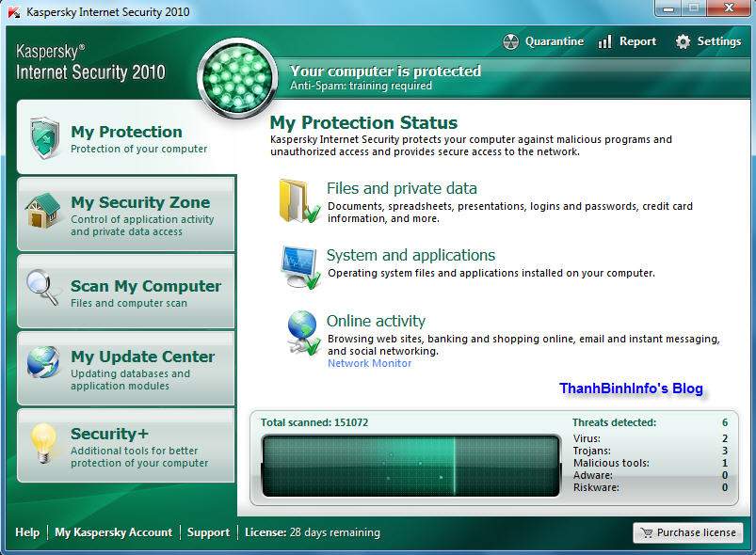Image resolution: width=756 pixels, height=555 pixels.
Task: Click the My Protection shield icon
Action: coord(44,138)
